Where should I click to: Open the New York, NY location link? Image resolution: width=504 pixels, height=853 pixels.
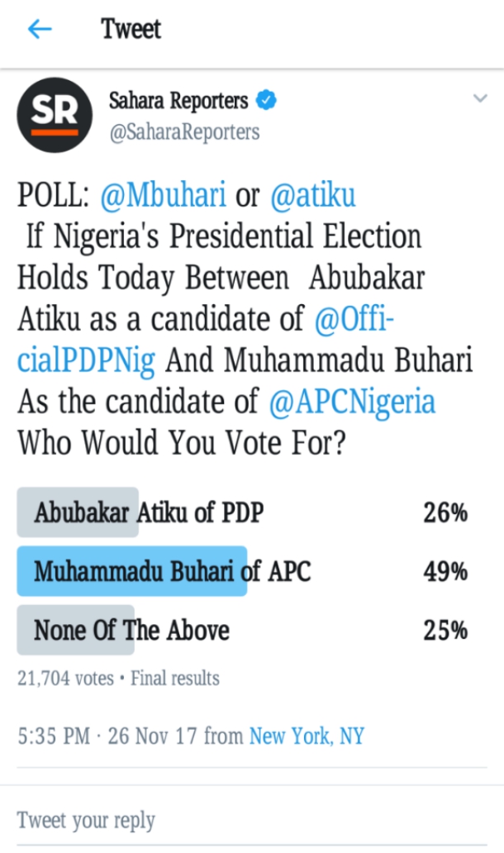point(307,736)
